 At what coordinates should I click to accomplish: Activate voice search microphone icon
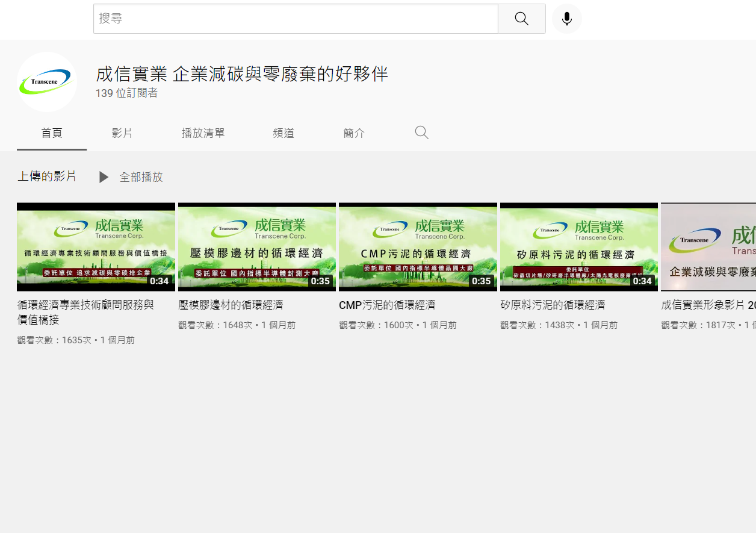(567, 19)
